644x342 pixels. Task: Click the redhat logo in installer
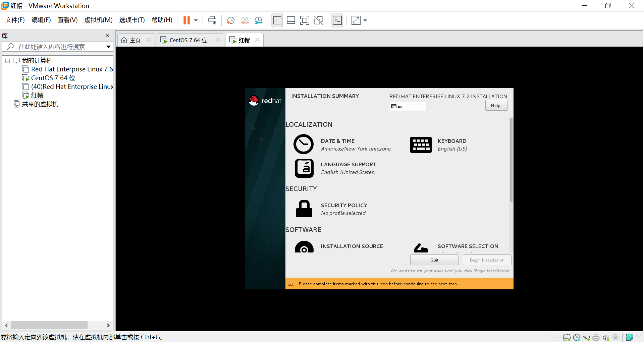(265, 100)
